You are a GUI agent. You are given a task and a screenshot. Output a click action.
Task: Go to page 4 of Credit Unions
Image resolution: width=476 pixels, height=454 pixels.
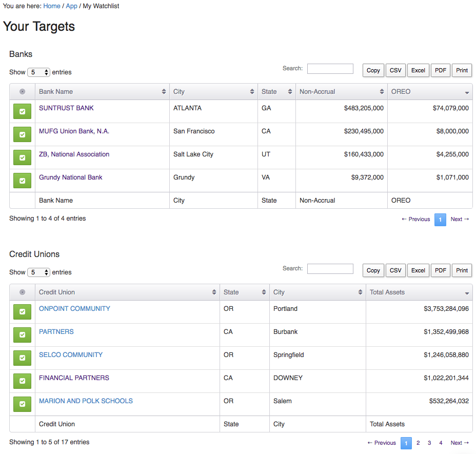tap(441, 443)
